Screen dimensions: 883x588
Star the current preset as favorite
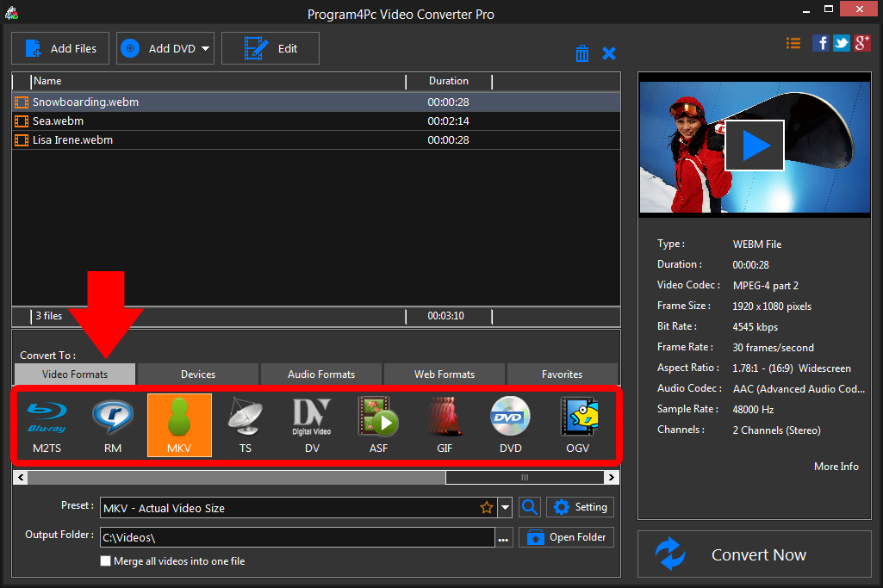[x=487, y=507]
